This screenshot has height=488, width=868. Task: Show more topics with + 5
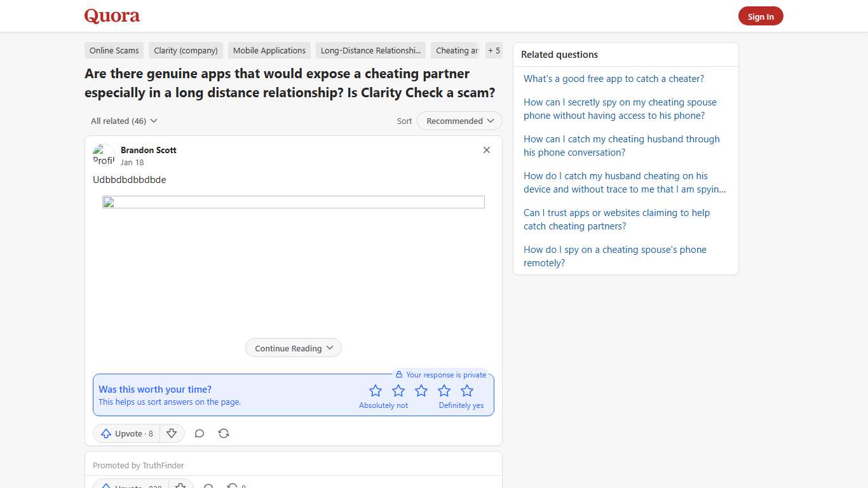[x=494, y=51]
